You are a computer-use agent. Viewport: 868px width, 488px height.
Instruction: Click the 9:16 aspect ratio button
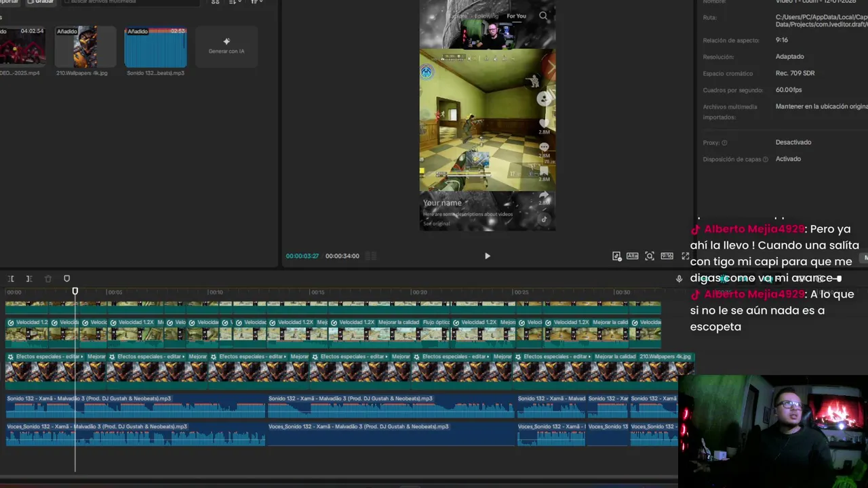pos(667,256)
